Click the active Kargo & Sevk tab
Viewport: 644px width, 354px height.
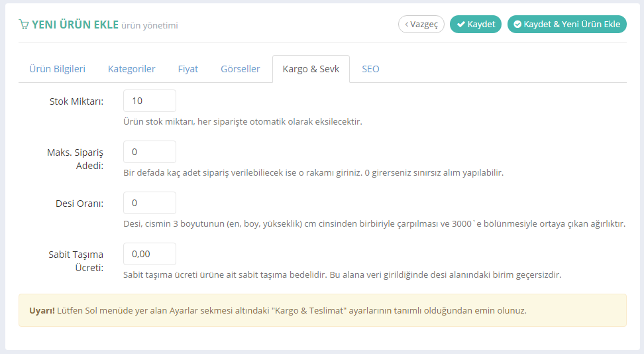pyautogui.click(x=311, y=69)
